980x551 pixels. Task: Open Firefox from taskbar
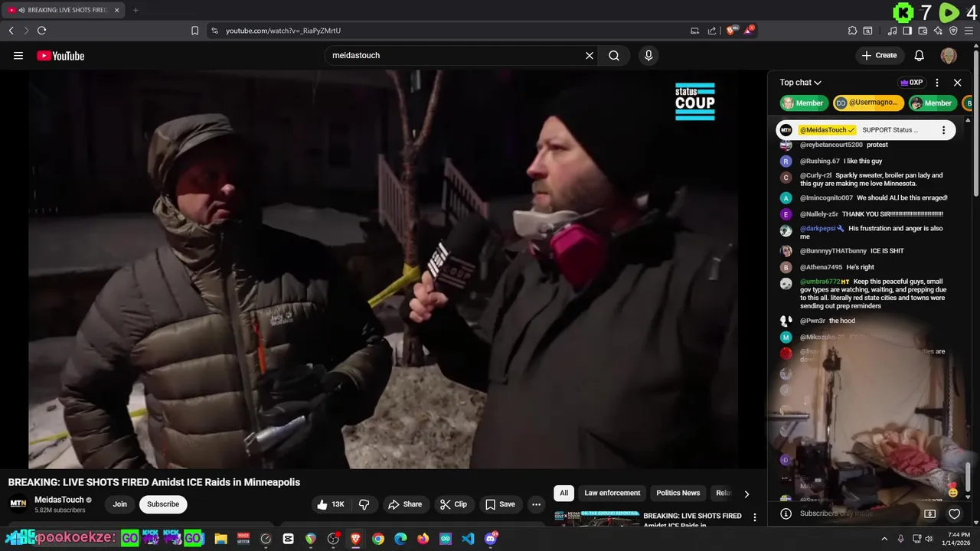tap(423, 539)
